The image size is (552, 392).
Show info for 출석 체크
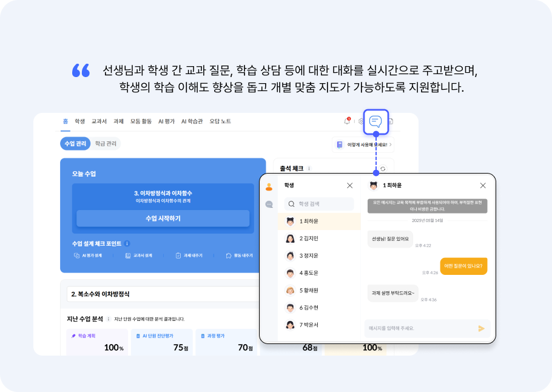309,169
